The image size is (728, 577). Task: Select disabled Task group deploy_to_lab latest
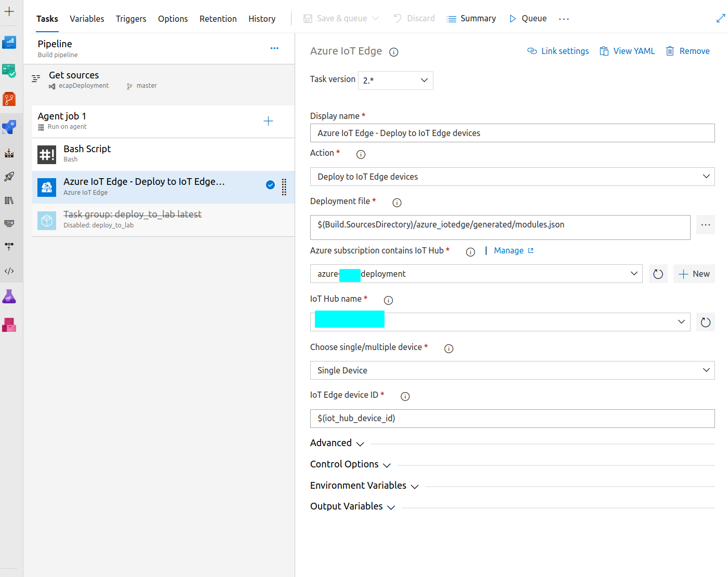tap(163, 220)
